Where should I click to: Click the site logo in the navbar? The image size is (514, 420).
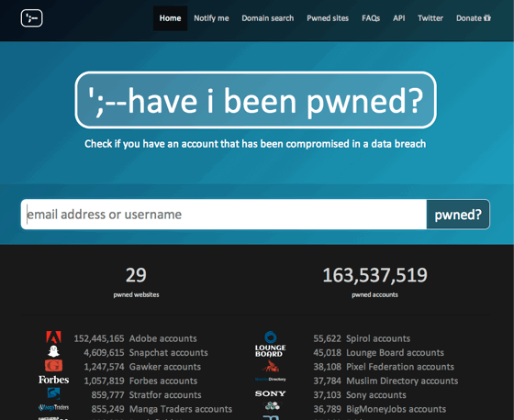31,18
